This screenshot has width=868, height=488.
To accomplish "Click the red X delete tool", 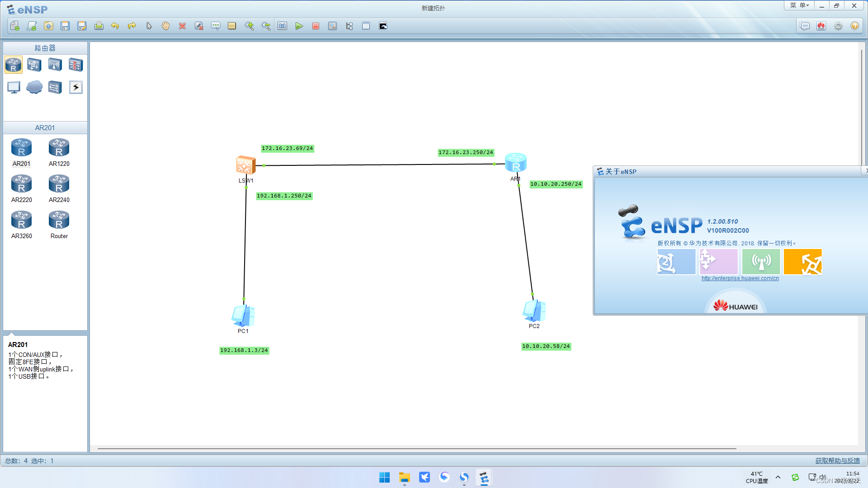I will tap(182, 26).
